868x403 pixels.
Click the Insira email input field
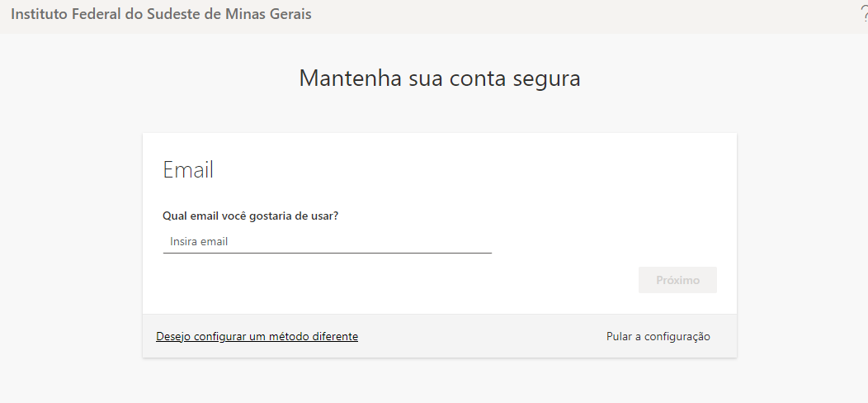tap(327, 242)
